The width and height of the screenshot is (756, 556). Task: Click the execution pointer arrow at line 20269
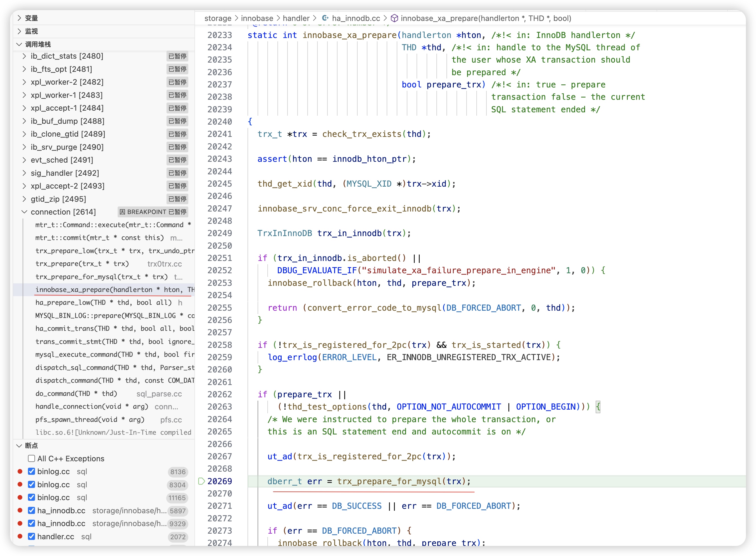click(x=201, y=481)
